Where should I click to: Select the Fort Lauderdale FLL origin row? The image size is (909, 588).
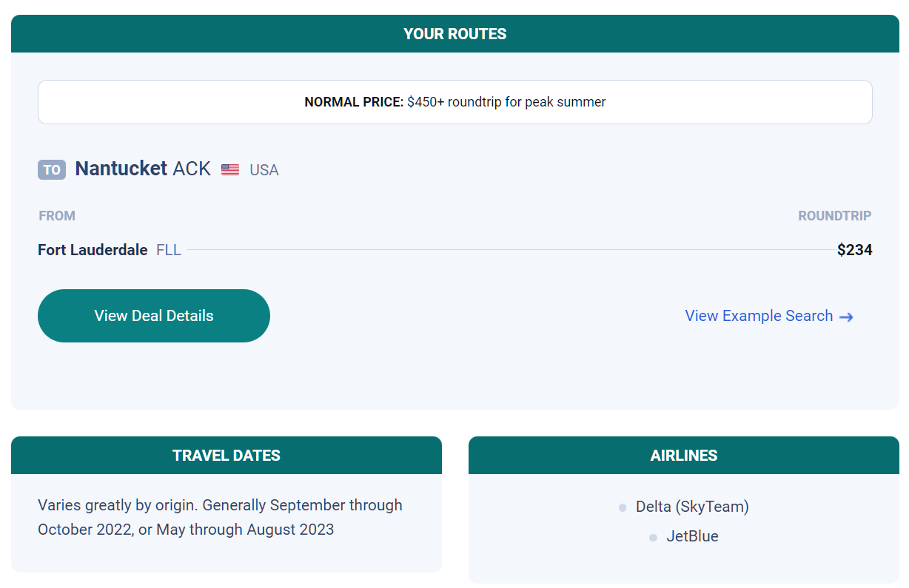454,250
